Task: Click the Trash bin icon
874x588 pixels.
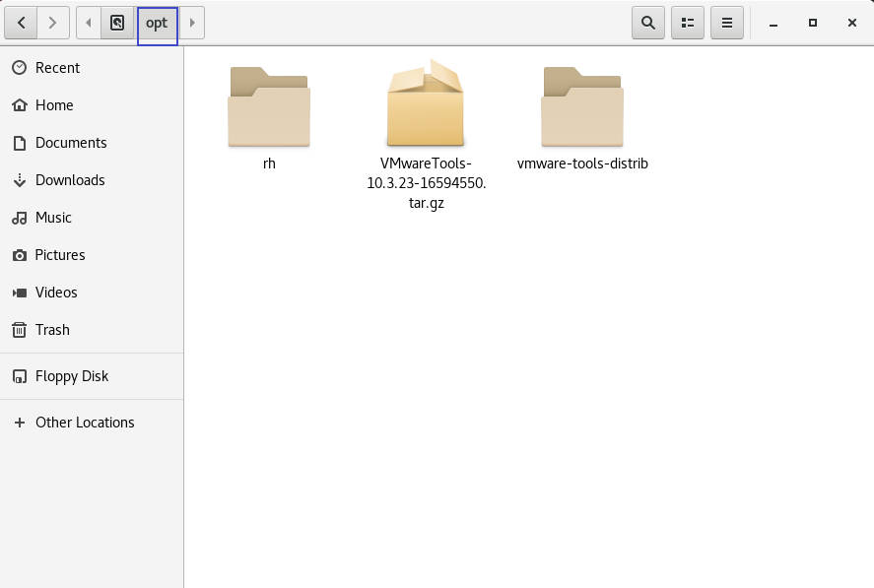Action: coord(20,330)
